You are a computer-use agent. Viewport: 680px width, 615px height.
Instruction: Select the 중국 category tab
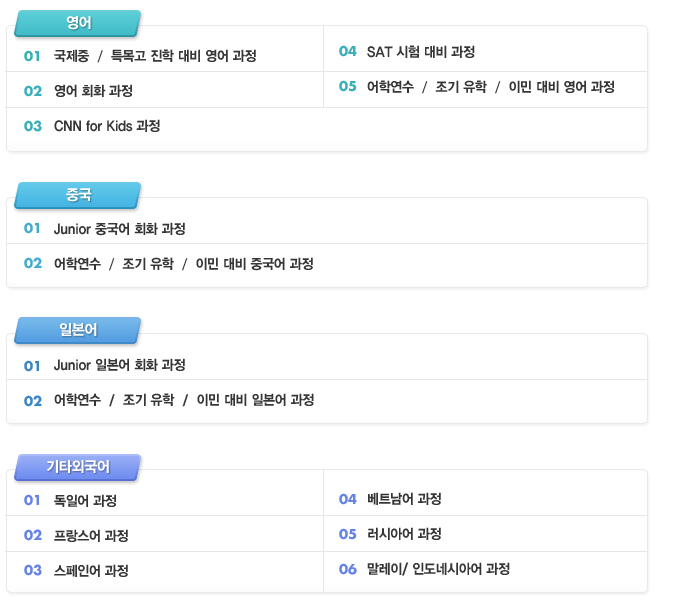point(78,195)
